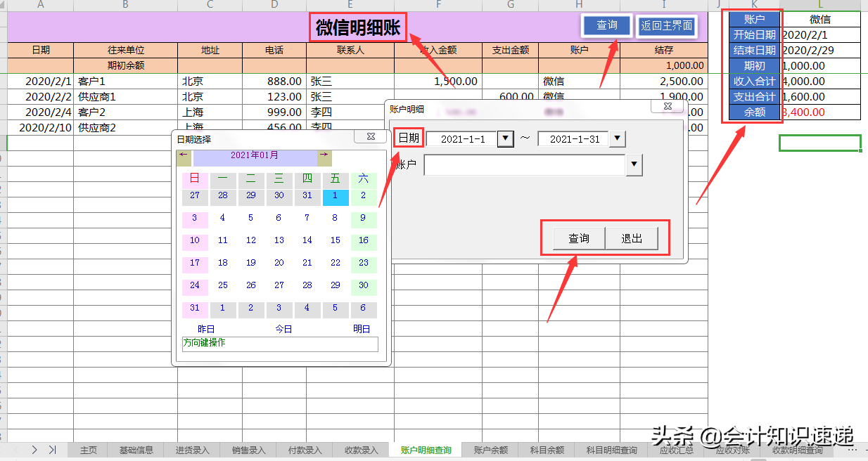Screen dimensions: 868x461
Task: Click the 支出金额 column header cell
Action: 510,51
